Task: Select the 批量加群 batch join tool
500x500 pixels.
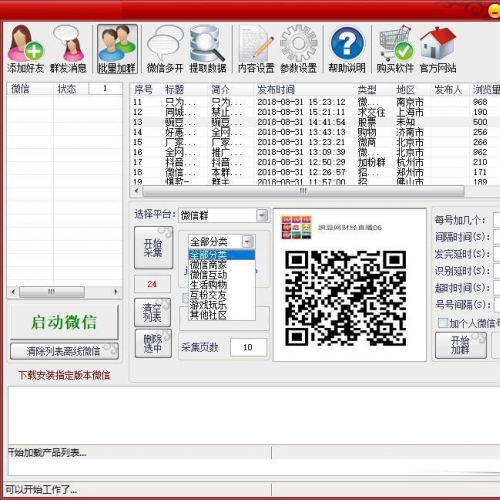Action: 117,49
